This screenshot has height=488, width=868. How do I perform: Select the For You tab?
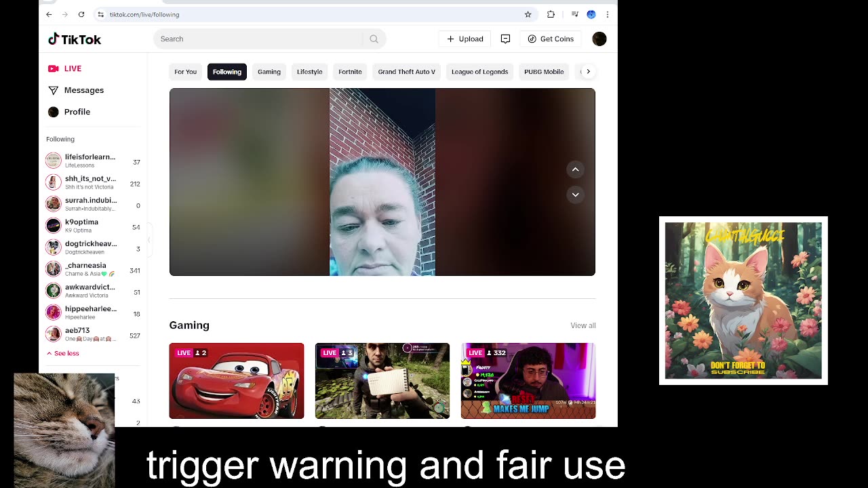[185, 72]
